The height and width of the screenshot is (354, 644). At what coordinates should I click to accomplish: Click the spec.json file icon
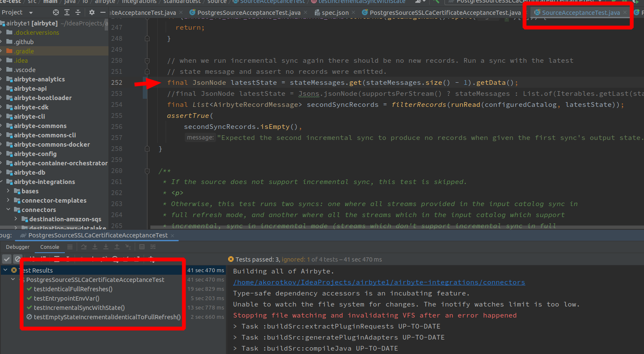317,13
